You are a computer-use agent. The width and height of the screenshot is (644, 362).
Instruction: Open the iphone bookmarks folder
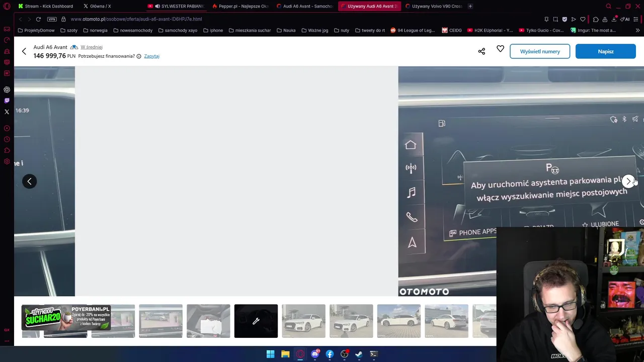pyautogui.click(x=213, y=30)
